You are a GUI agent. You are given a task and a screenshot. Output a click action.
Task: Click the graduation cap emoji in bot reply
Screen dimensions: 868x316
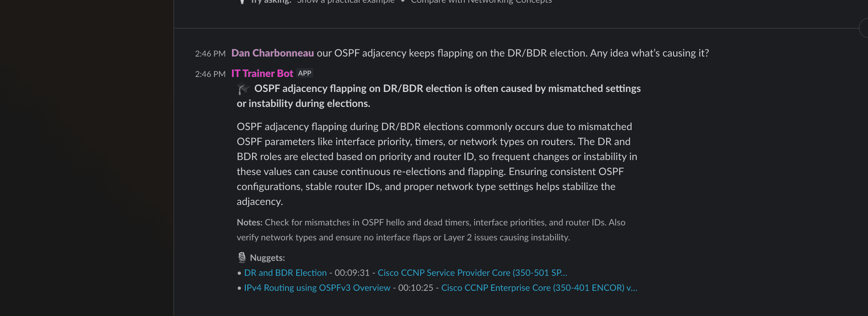244,89
